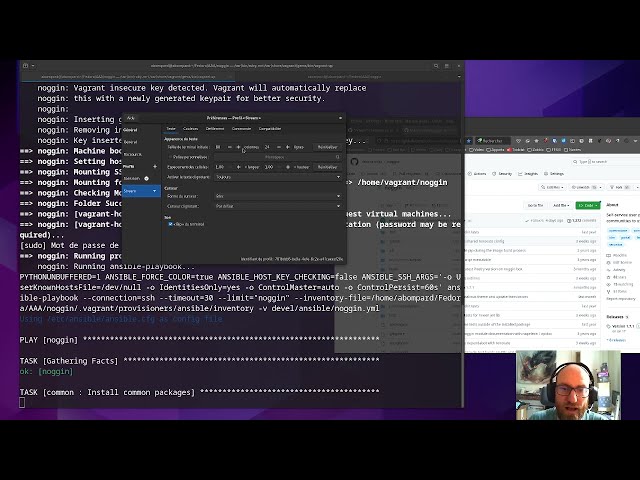
Task: Select the first terminal tab running vagrant up
Action: pyautogui.click(x=127, y=76)
